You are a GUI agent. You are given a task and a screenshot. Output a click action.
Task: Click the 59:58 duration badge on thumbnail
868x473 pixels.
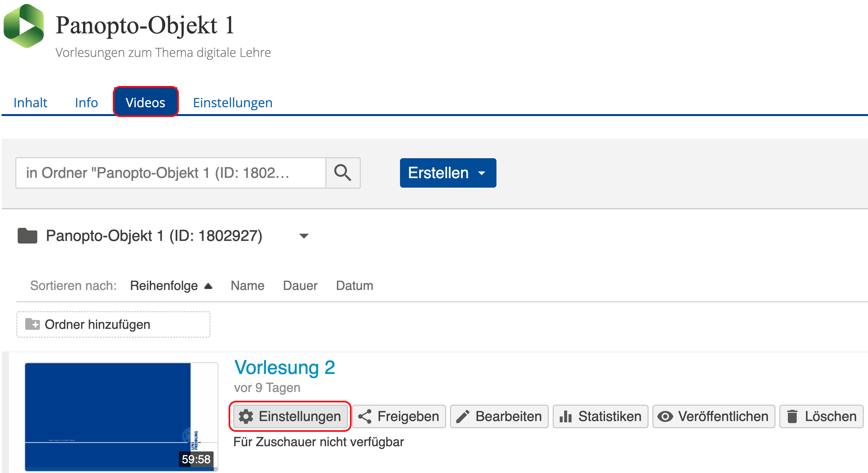coord(196,459)
